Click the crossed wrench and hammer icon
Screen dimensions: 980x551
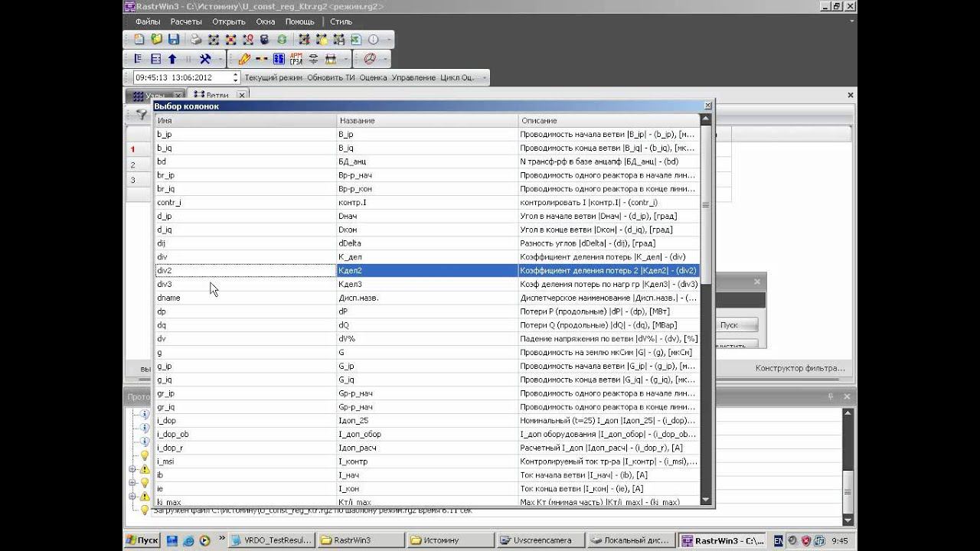[205, 59]
